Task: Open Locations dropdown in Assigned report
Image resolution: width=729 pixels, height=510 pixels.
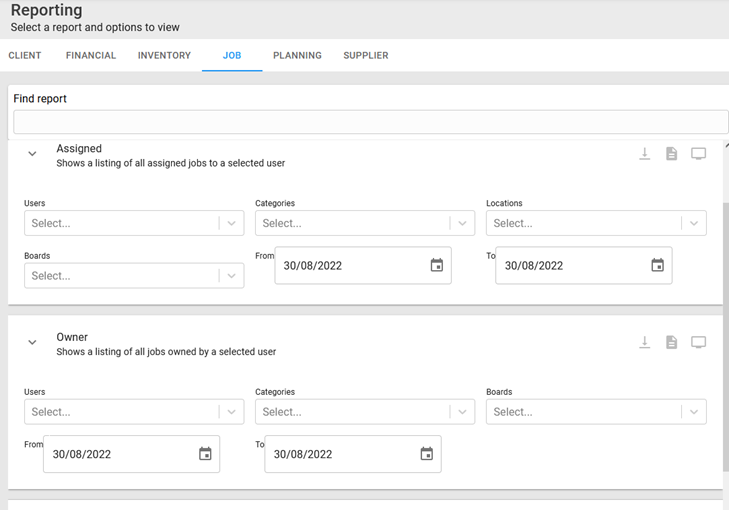Action: [596, 223]
